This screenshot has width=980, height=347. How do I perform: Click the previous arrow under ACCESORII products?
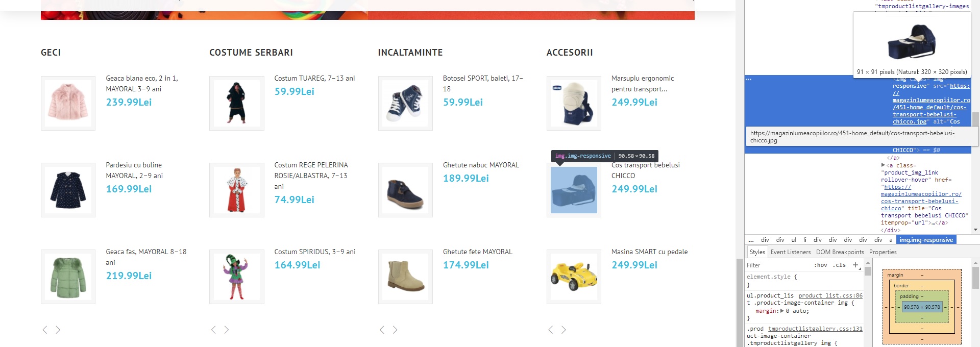click(550, 330)
